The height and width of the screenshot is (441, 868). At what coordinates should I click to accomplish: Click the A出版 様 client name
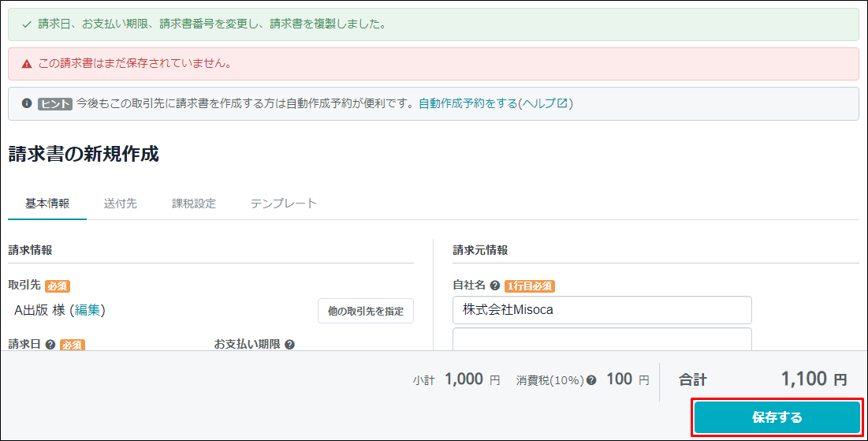(x=40, y=310)
